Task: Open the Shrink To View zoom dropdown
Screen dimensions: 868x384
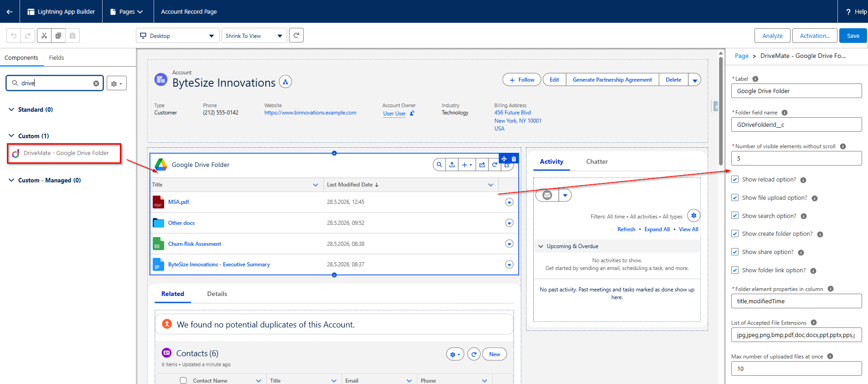Action: (254, 36)
